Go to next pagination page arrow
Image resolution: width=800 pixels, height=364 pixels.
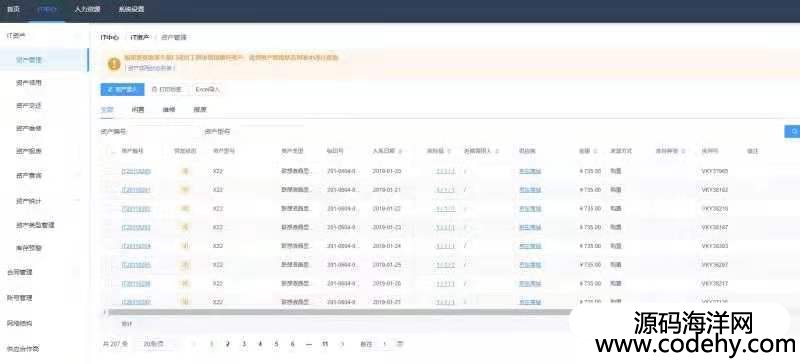click(x=342, y=344)
